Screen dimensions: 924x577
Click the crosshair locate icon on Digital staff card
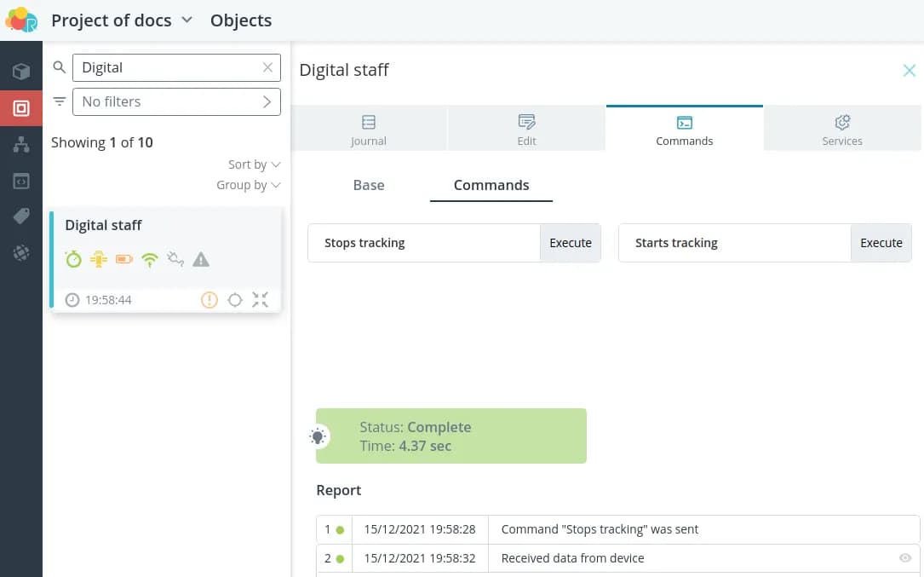(x=235, y=299)
